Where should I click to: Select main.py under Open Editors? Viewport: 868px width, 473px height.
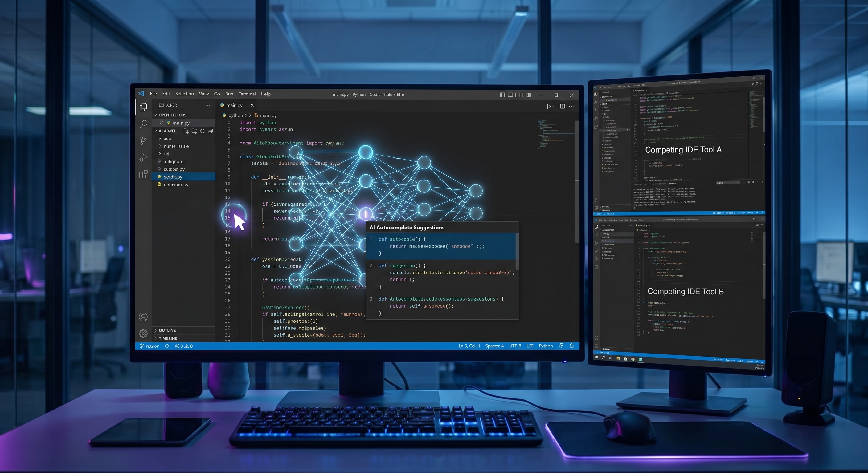point(184,123)
